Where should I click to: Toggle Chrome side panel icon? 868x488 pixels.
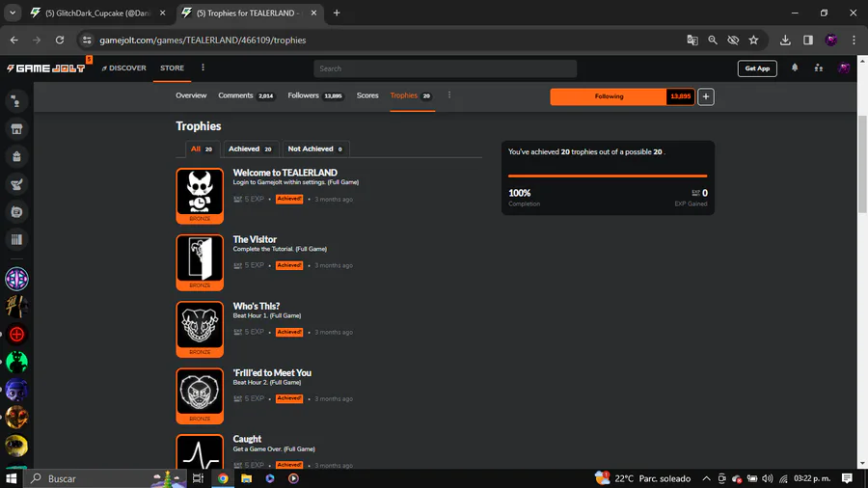[808, 40]
